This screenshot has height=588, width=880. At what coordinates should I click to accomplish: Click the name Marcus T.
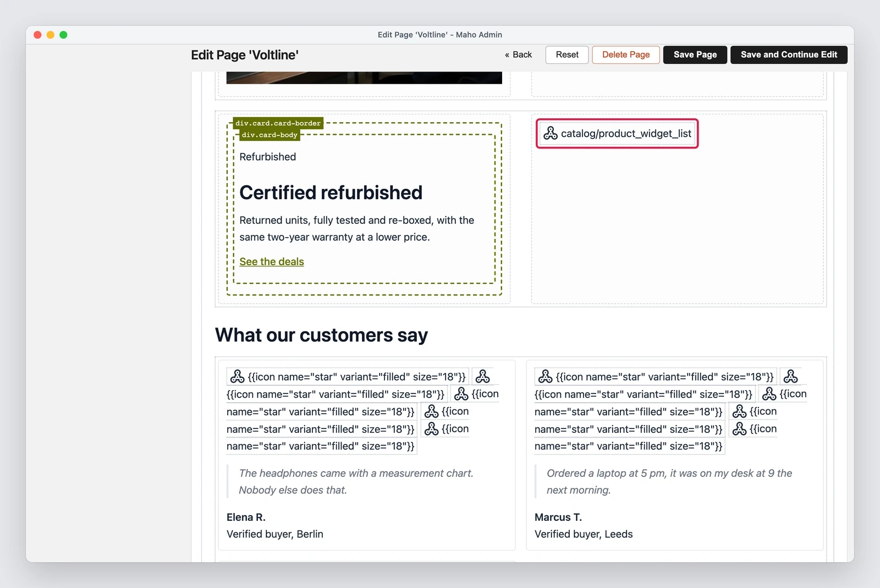[x=558, y=517]
